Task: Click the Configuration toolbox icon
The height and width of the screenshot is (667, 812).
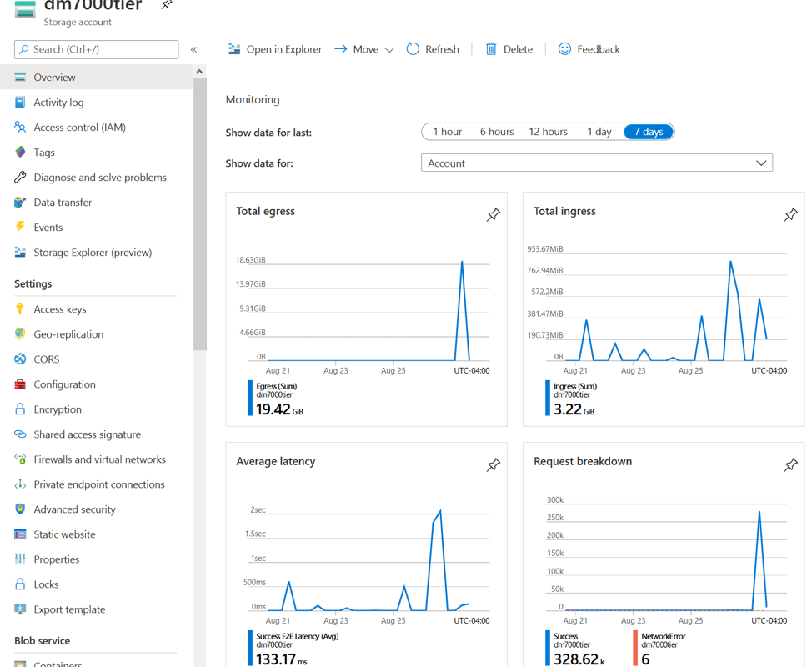Action: [x=20, y=384]
